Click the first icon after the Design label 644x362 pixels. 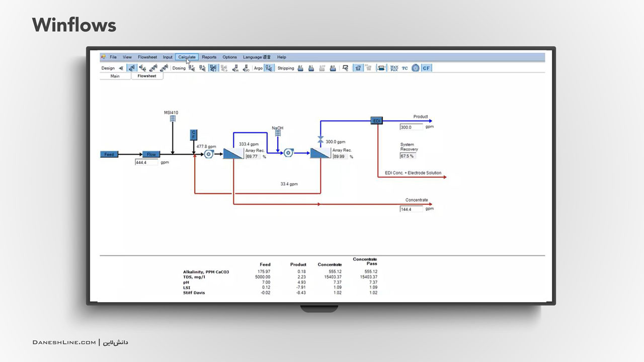point(121,68)
